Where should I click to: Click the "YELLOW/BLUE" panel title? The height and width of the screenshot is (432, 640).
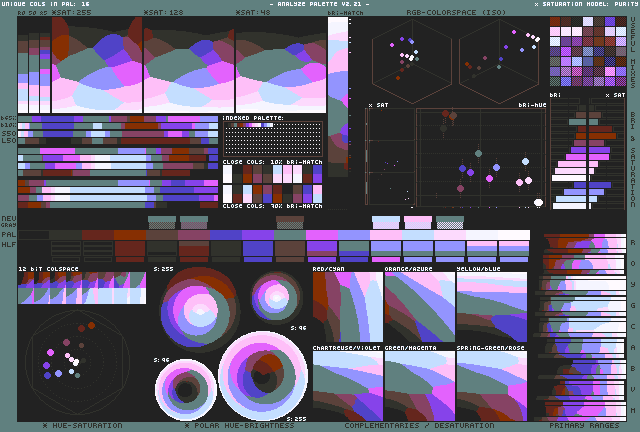pyautogui.click(x=478, y=269)
